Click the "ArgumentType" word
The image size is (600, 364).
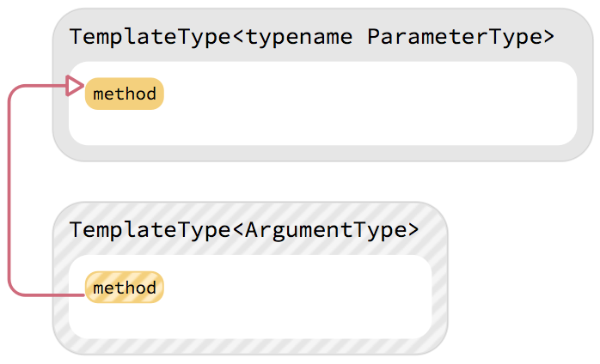326,231
